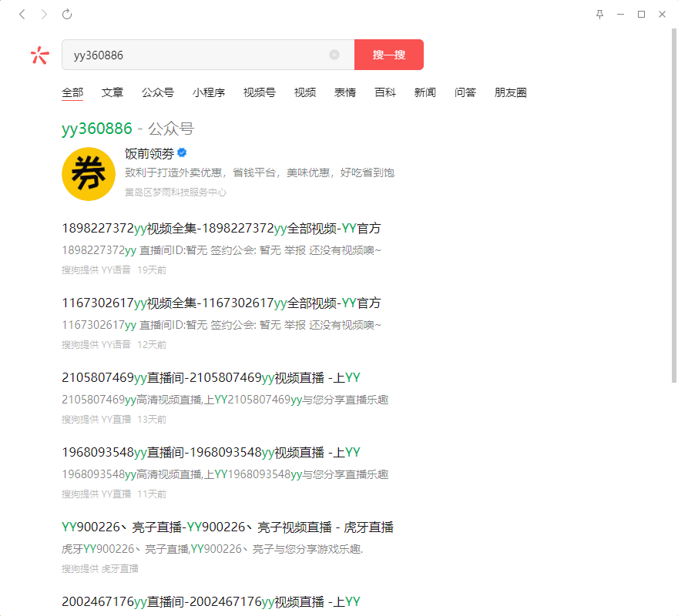Click snippet 1898227372yy 直播间ID:暂无

221,250
